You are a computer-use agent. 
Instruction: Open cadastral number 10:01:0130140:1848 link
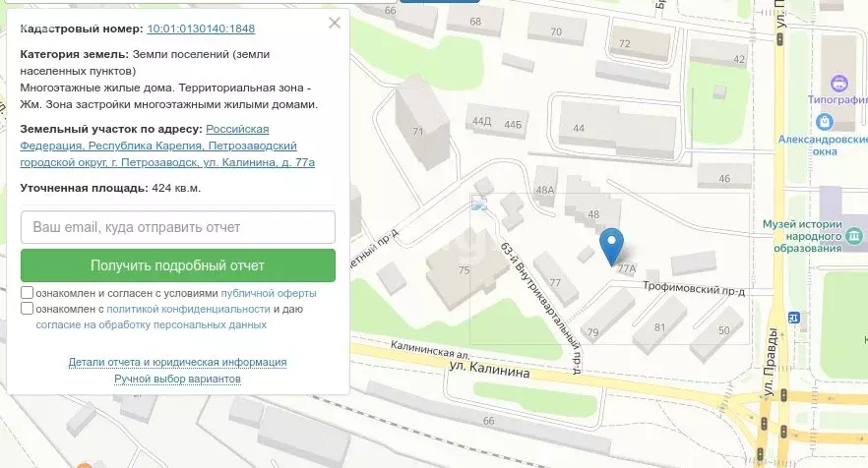click(x=201, y=29)
